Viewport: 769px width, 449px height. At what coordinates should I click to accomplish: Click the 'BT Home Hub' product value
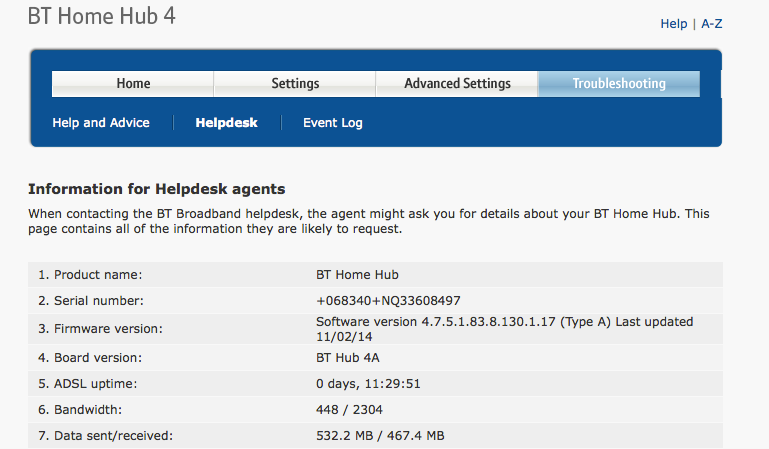pyautogui.click(x=357, y=274)
